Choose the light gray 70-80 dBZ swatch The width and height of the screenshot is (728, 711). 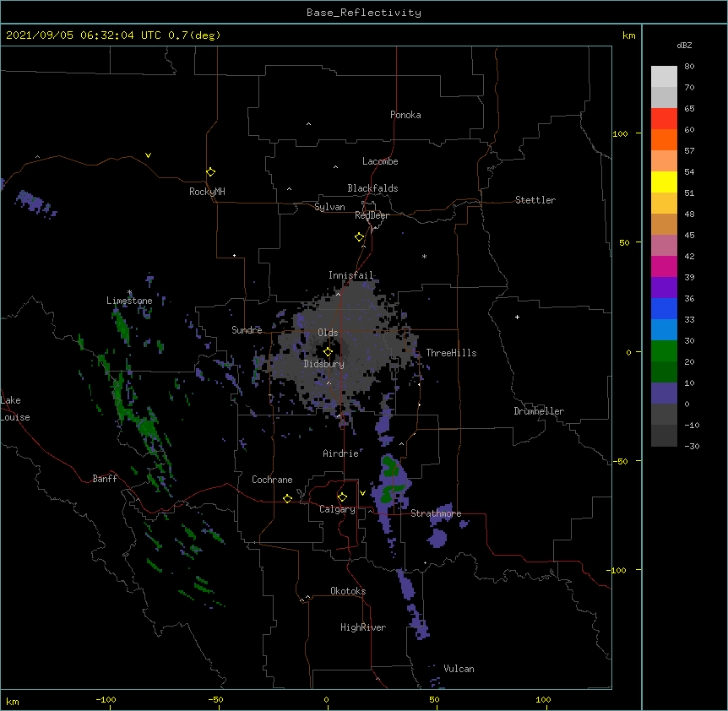coord(664,77)
